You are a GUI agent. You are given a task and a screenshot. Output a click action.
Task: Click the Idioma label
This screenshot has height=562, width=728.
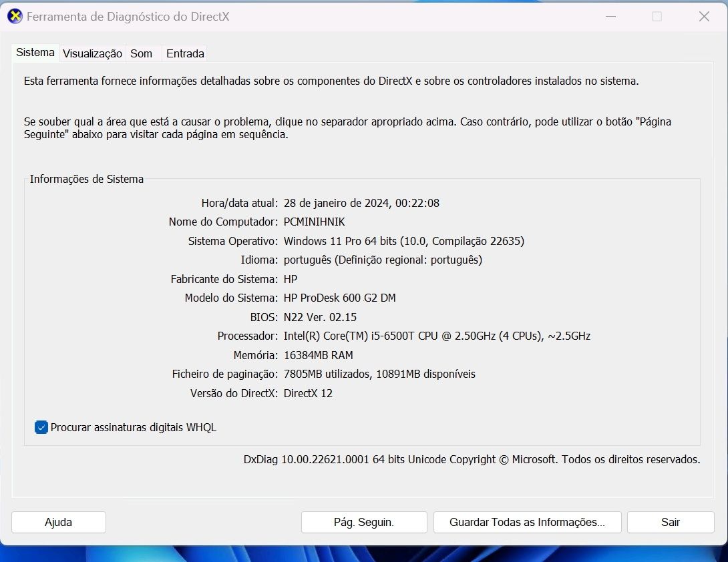click(260, 260)
